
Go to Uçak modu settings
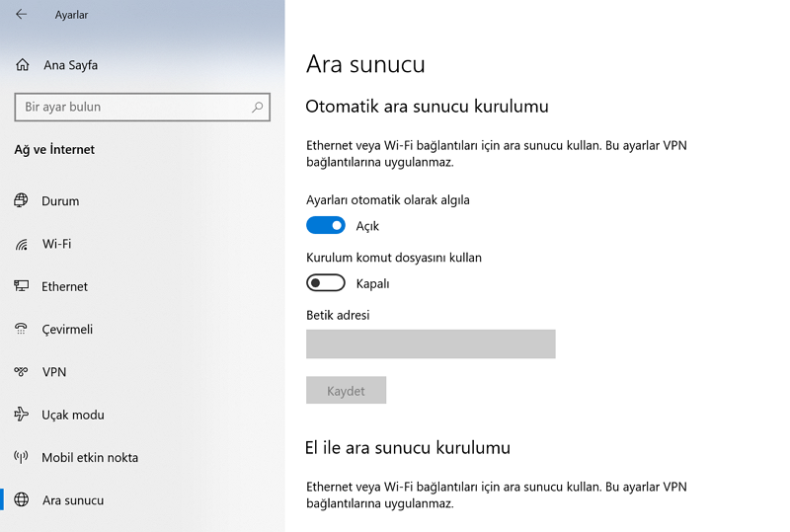tap(73, 415)
